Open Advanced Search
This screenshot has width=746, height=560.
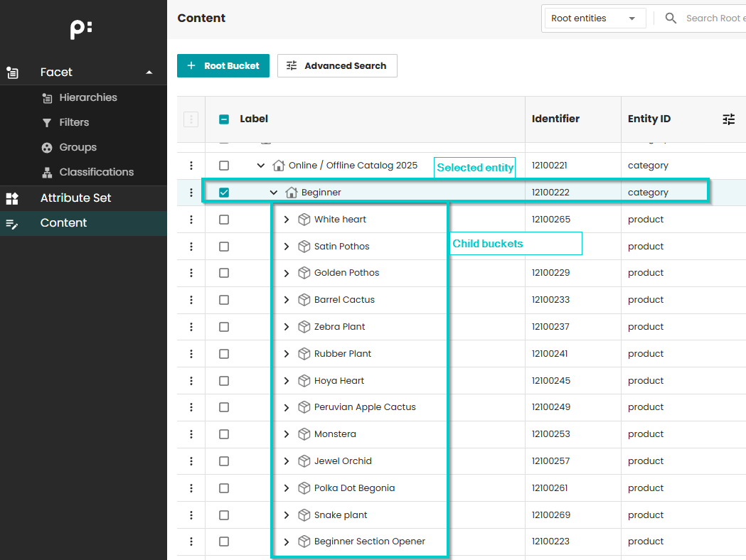pyautogui.click(x=337, y=65)
